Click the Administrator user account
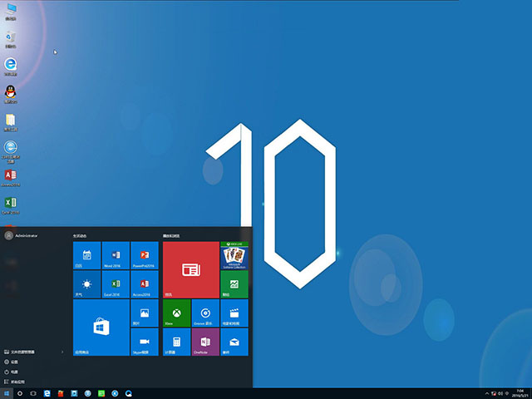This screenshot has width=532, height=399. click(21, 235)
